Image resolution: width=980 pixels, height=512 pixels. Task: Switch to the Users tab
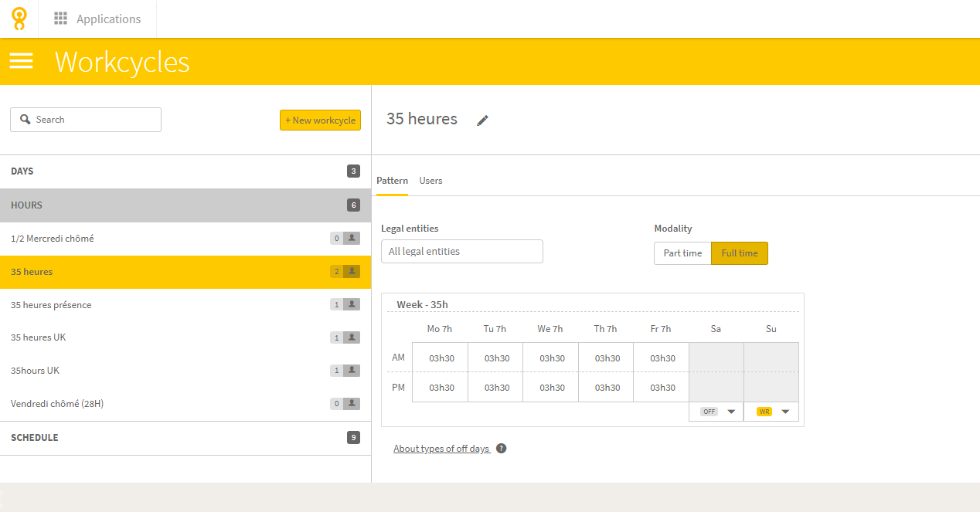[430, 181]
